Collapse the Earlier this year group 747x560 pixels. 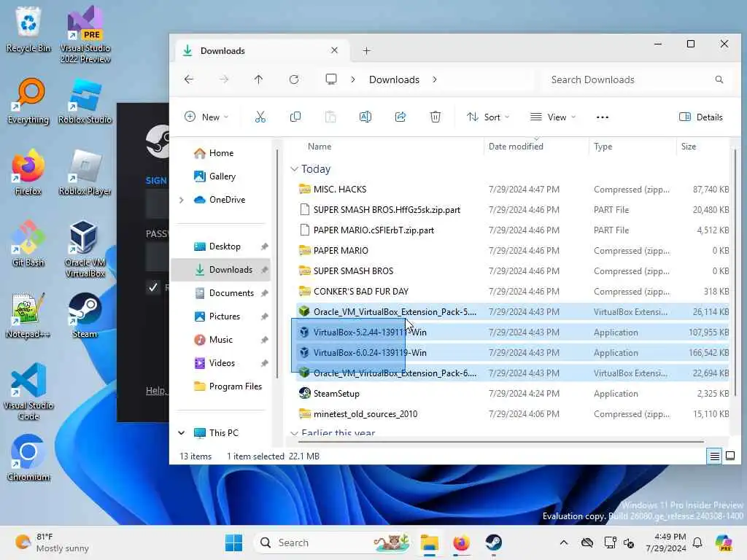tap(294, 433)
